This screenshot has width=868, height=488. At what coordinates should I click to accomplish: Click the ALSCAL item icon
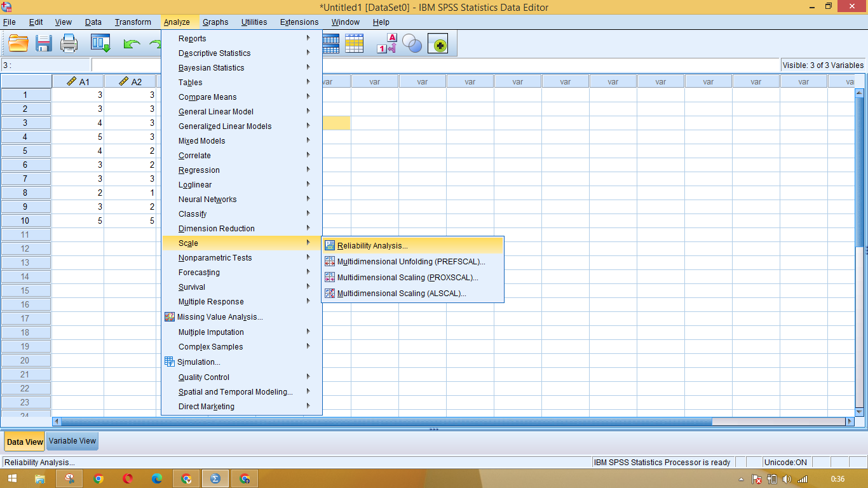pyautogui.click(x=329, y=293)
